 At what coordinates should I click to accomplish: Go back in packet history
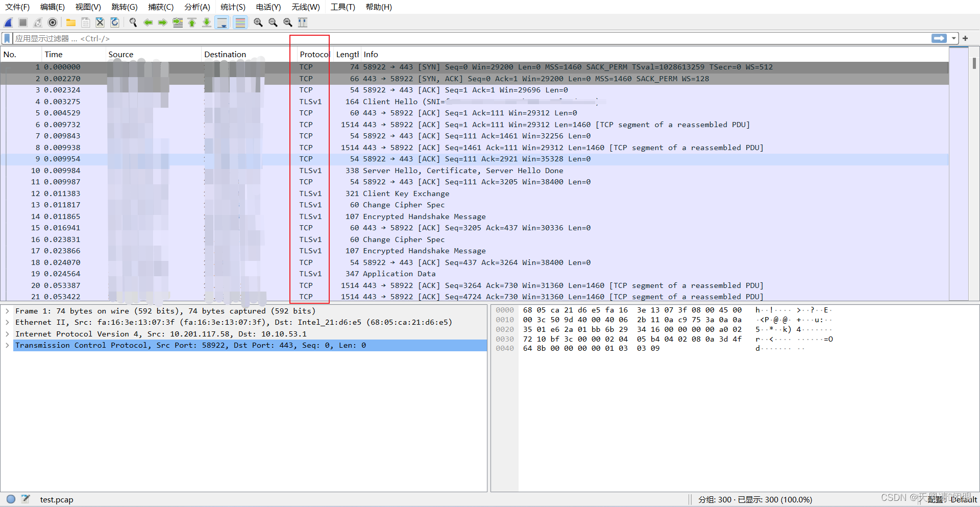pyautogui.click(x=148, y=22)
